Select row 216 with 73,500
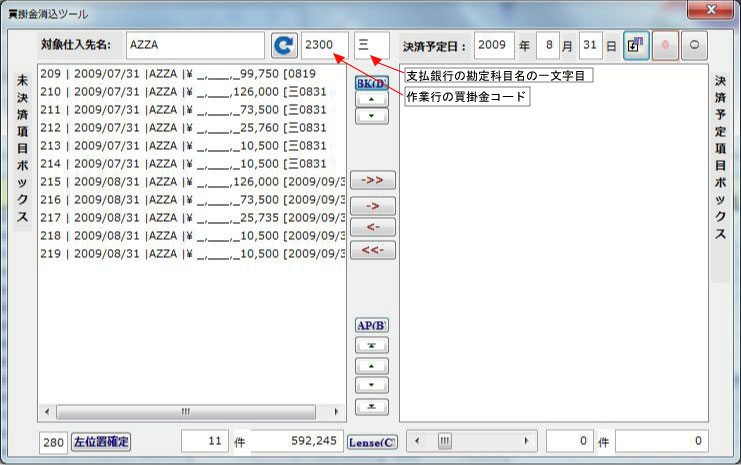This screenshot has height=465, width=741. pos(192,199)
